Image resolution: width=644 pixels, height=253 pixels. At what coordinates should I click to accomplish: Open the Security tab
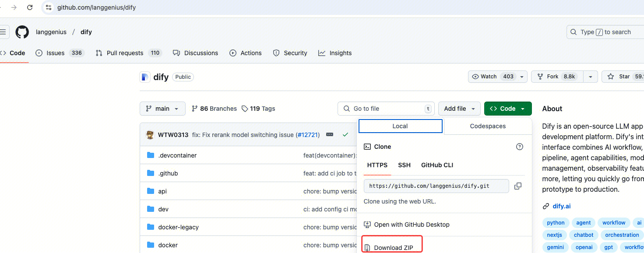pyautogui.click(x=290, y=53)
